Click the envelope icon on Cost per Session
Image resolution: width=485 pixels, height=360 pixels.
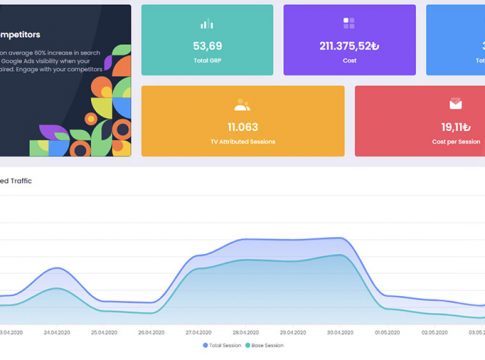456,104
